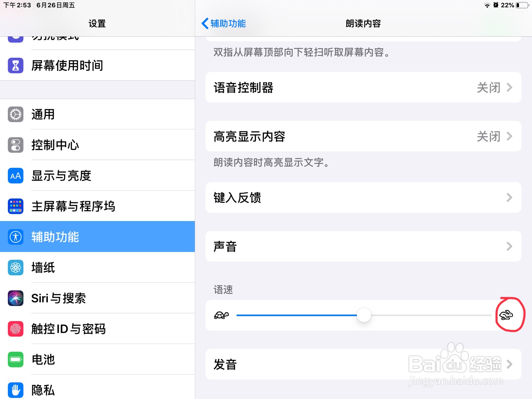
Task: Expand 键入反馈 row chevron
Action: pyautogui.click(x=509, y=198)
